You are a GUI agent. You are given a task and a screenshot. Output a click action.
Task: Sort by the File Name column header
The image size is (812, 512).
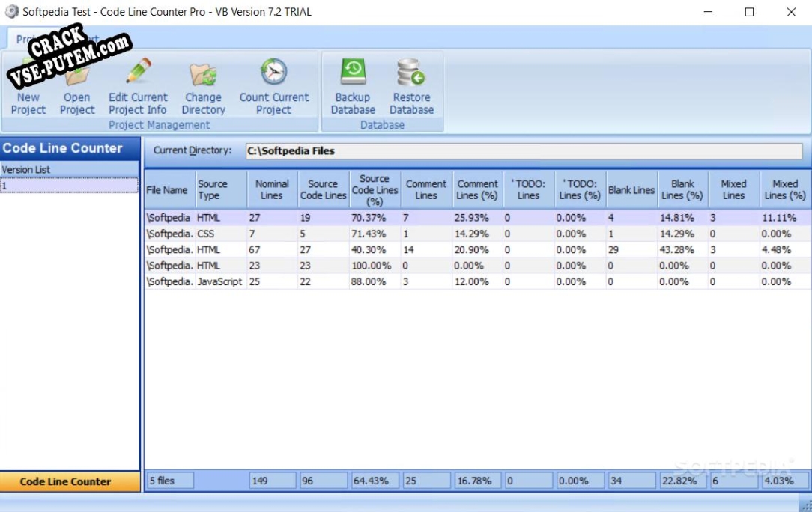point(169,189)
